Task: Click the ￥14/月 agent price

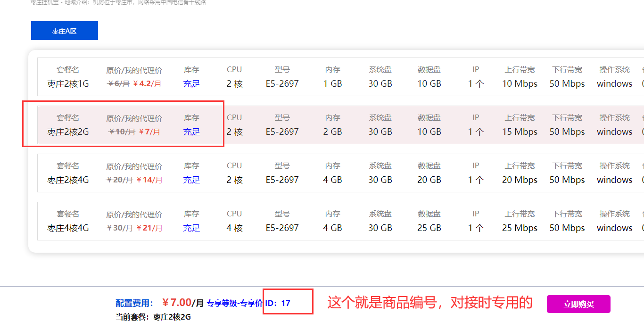Action: tap(149, 180)
